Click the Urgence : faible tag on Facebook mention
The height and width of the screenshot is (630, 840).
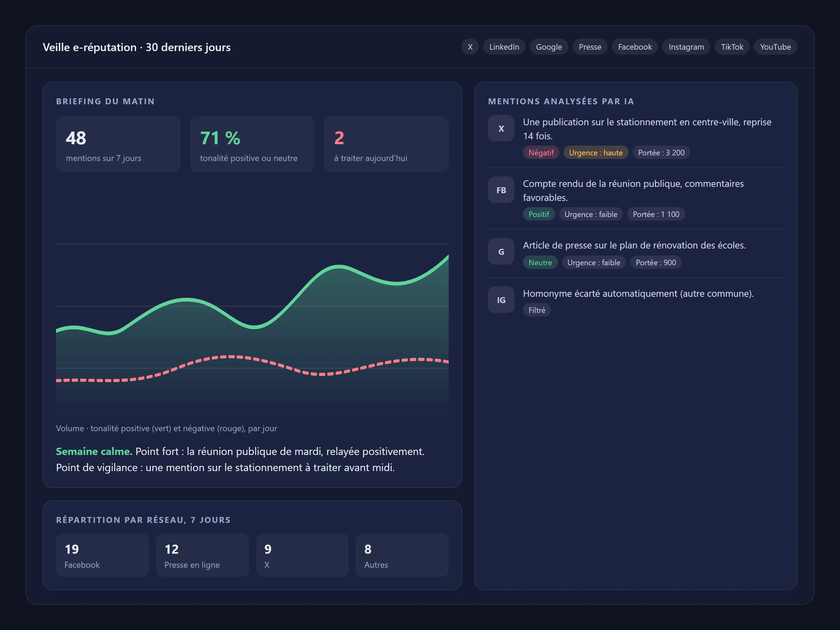pyautogui.click(x=590, y=214)
